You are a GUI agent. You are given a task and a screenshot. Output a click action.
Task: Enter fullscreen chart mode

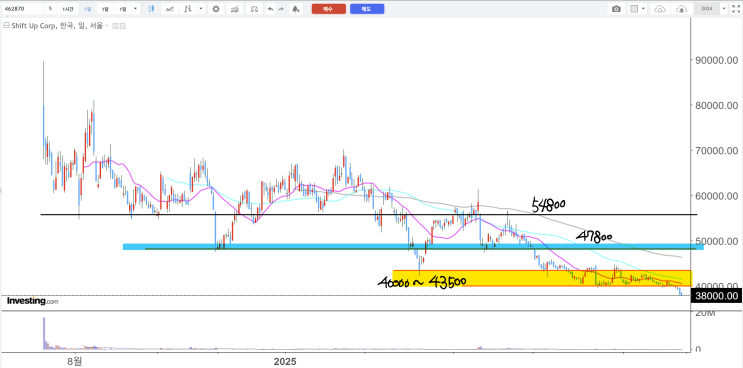tap(736, 9)
